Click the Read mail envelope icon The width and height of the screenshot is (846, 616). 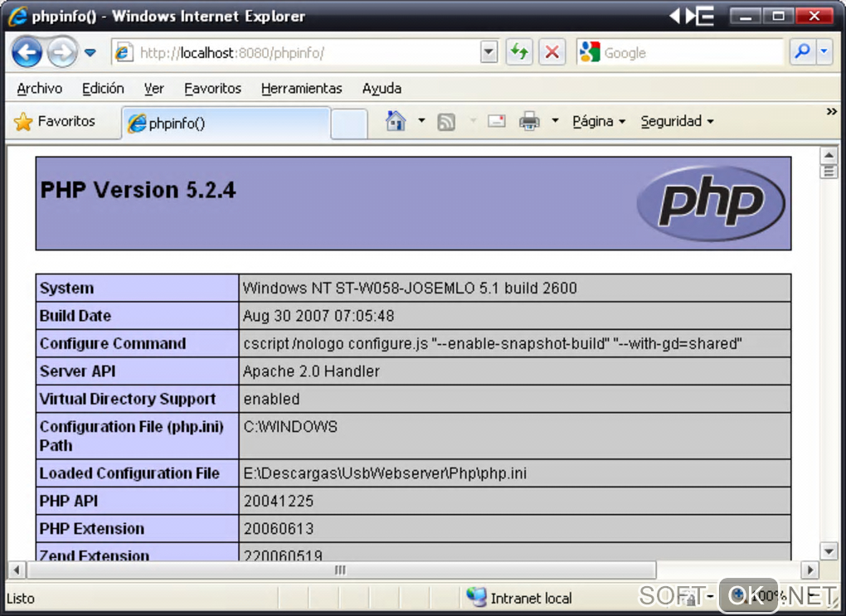click(x=496, y=121)
